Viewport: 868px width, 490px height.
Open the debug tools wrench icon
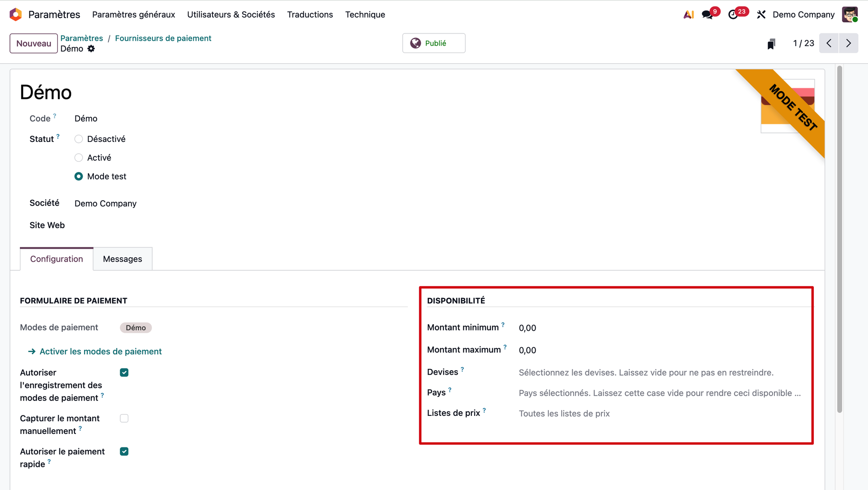761,14
